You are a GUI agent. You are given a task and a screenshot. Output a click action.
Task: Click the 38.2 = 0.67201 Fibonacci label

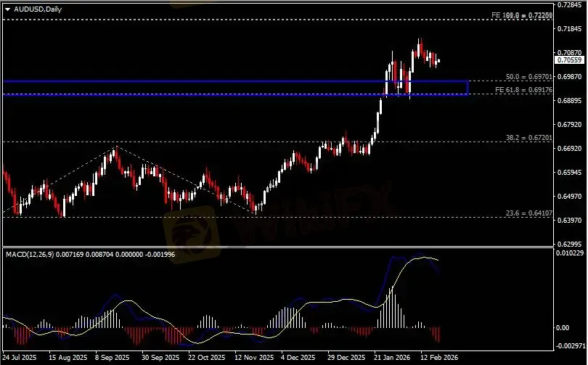tap(528, 138)
